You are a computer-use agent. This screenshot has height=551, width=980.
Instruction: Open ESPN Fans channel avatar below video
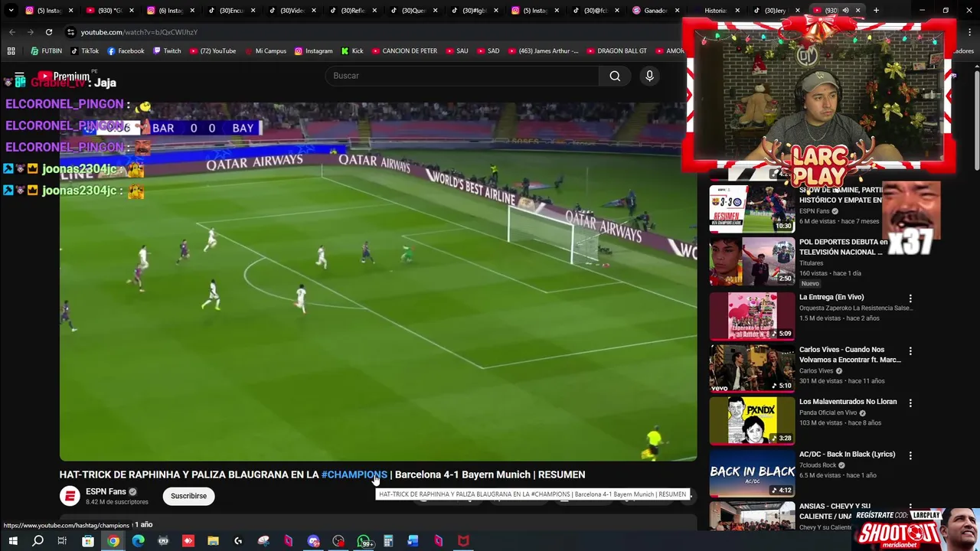(x=70, y=496)
